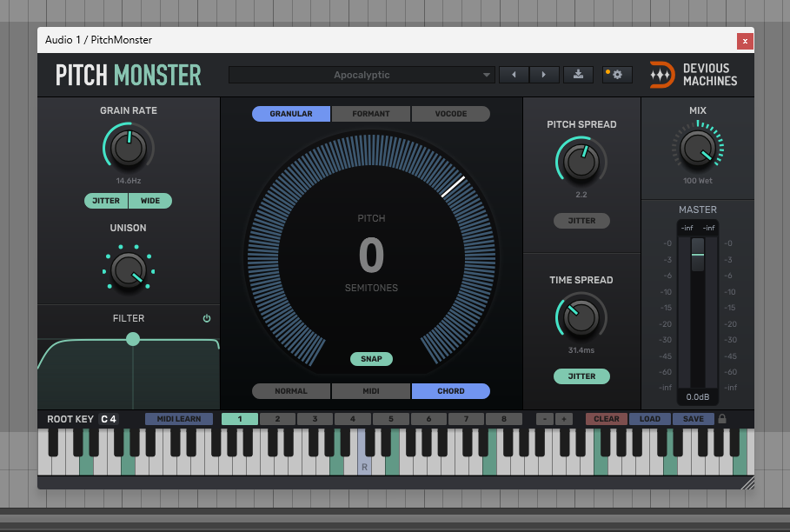Image resolution: width=790 pixels, height=532 pixels.
Task: Go to the previous preset with left arrow
Action: tap(514, 75)
